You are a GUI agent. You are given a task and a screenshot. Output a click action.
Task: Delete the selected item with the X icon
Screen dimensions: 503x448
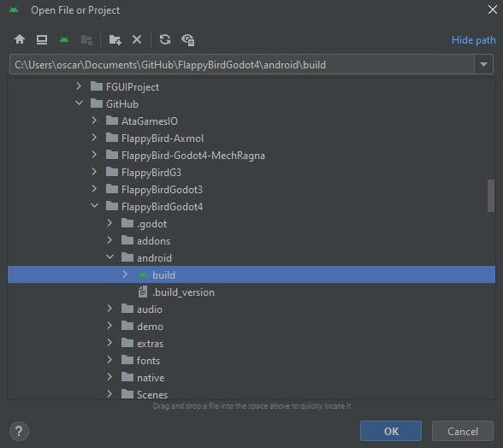coord(137,39)
